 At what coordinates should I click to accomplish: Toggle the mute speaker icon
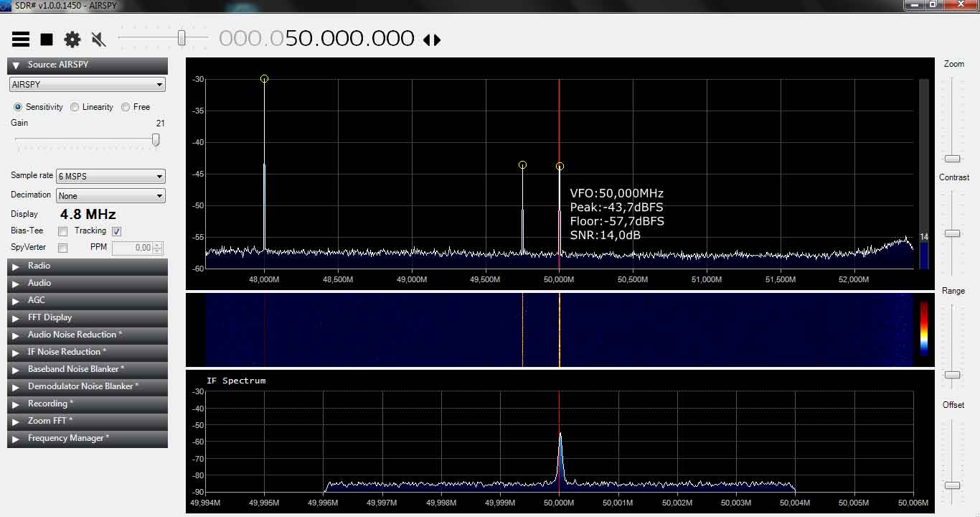(x=99, y=39)
